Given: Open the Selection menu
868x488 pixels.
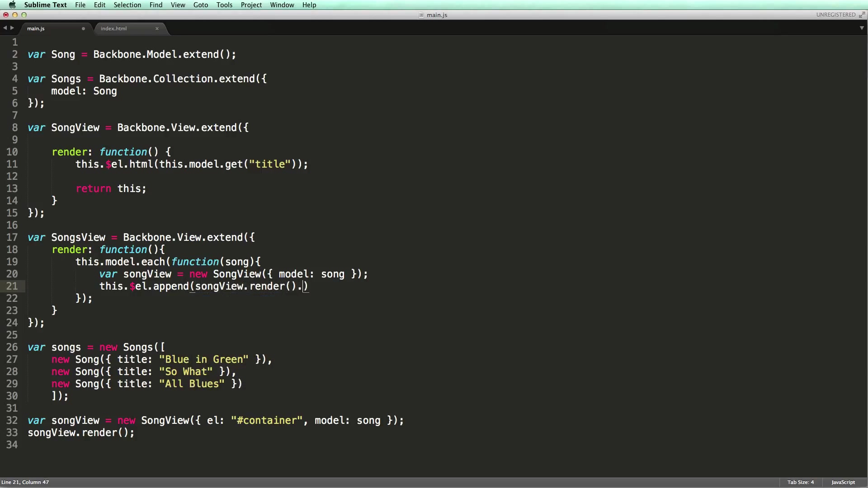Looking at the screenshot, I should coord(127,5).
